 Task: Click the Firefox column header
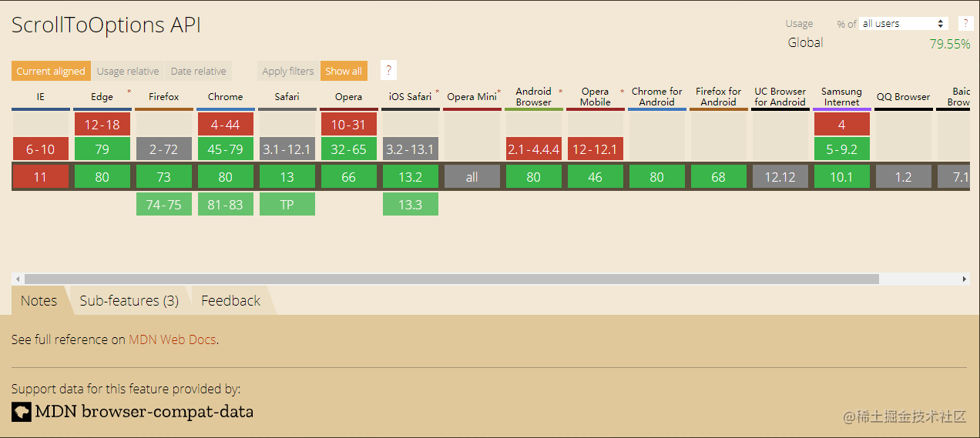pos(163,97)
